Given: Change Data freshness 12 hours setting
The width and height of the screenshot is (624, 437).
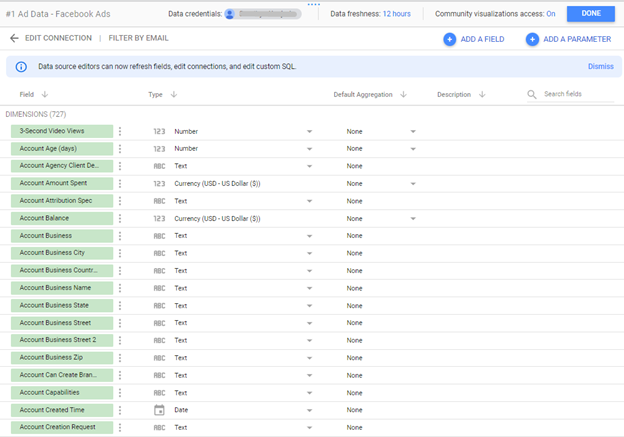Looking at the screenshot, I should [x=396, y=14].
